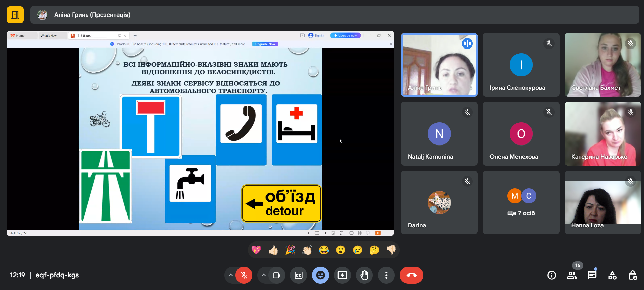Toggle the emoji reactions panel
Image resolution: width=644 pixels, height=290 pixels.
point(320,275)
